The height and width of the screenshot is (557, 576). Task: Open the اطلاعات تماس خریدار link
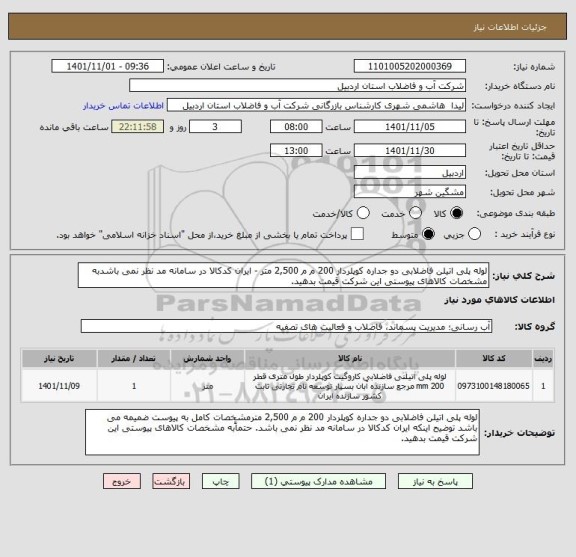pyautogui.click(x=123, y=106)
